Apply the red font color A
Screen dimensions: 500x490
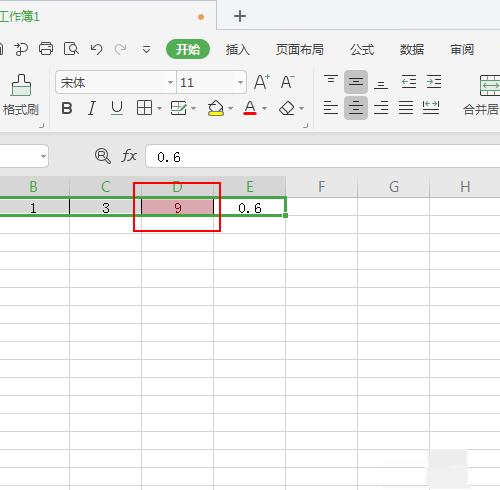point(250,108)
